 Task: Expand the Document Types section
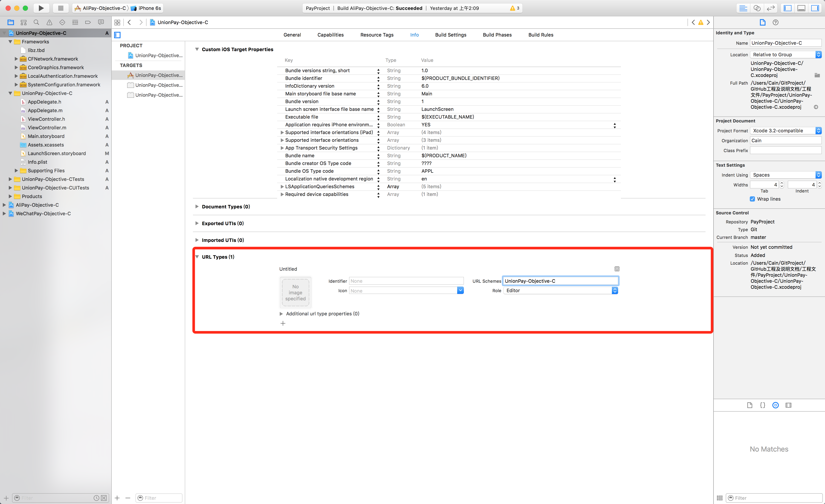[197, 207]
